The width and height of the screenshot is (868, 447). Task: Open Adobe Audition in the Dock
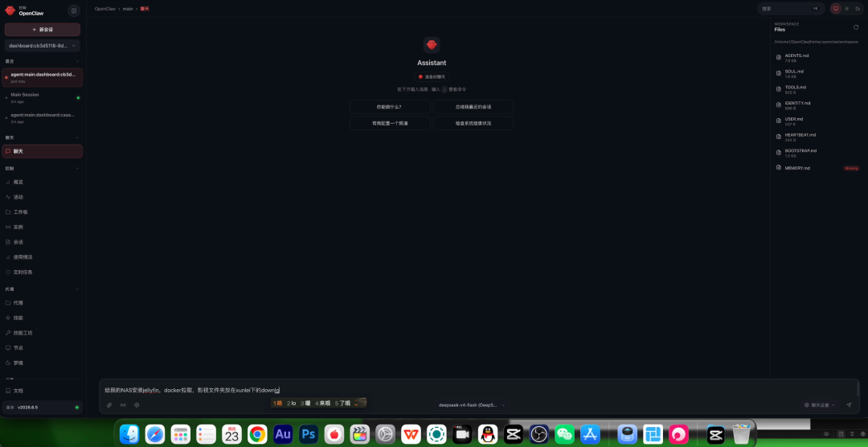(283, 434)
